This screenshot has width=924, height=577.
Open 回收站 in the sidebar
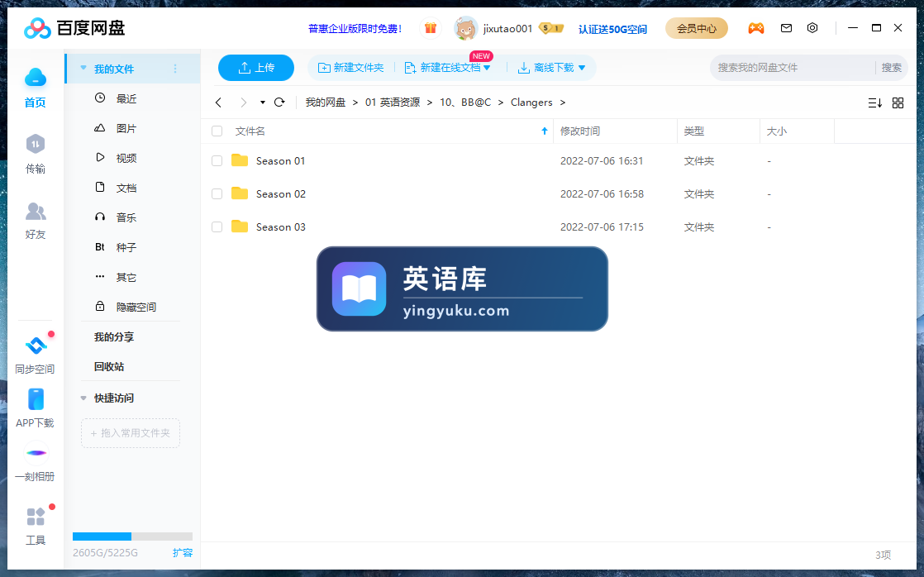(109, 366)
